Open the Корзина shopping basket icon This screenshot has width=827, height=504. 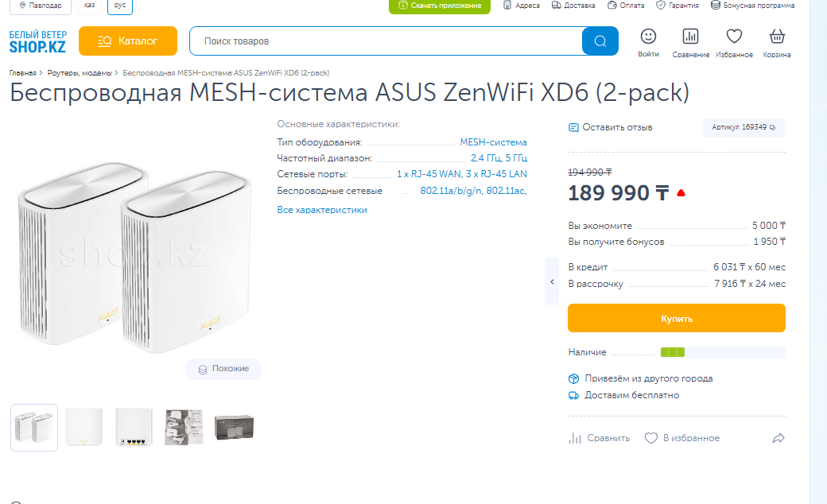click(x=777, y=37)
